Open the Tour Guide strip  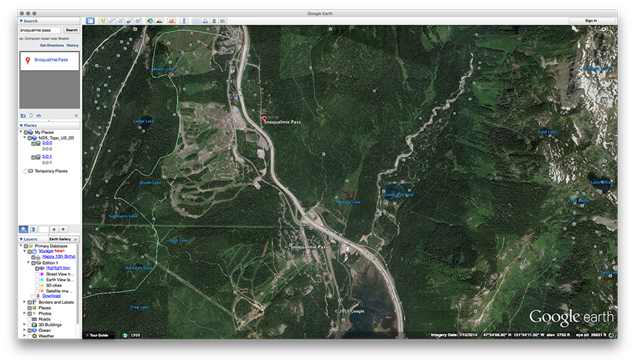(x=97, y=335)
